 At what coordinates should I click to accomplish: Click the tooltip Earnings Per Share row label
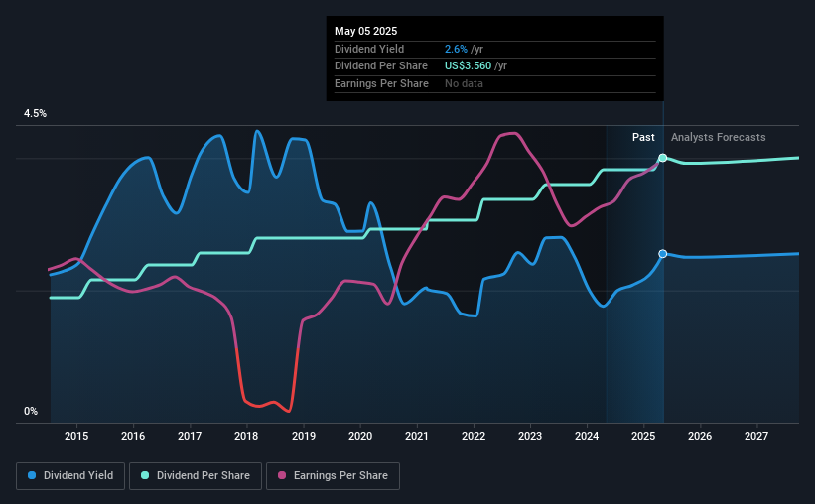point(381,83)
